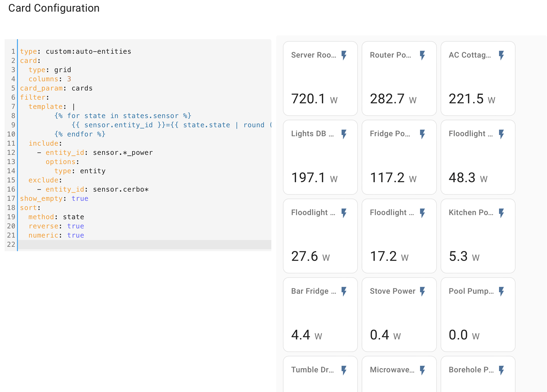The image size is (547, 392).
Task: Click the lightning icon on Stove Power card
Action: 422,291
